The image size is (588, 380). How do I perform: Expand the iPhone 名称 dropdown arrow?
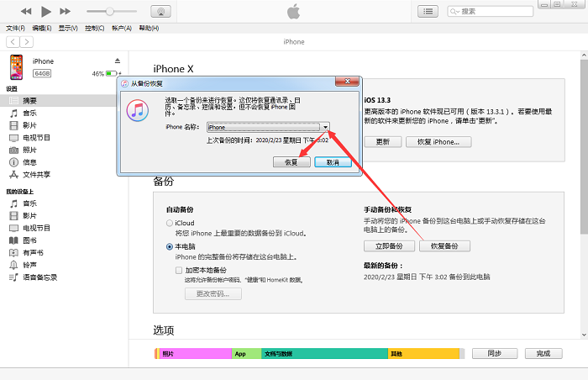325,127
